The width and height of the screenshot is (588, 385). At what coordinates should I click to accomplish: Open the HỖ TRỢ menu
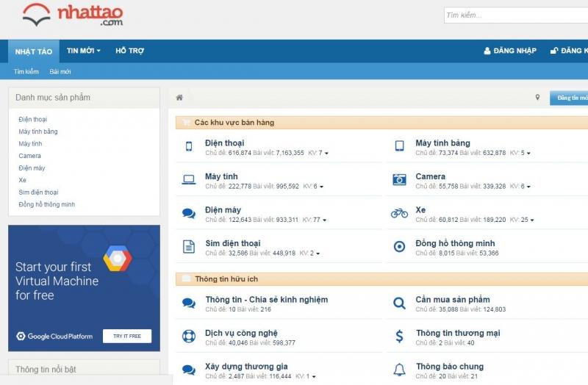point(129,51)
